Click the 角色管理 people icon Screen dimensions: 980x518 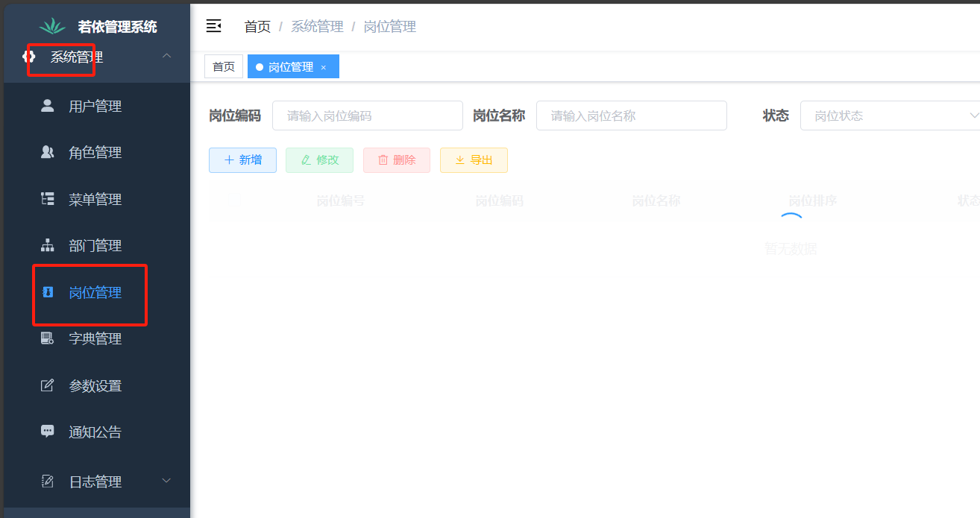click(x=47, y=152)
